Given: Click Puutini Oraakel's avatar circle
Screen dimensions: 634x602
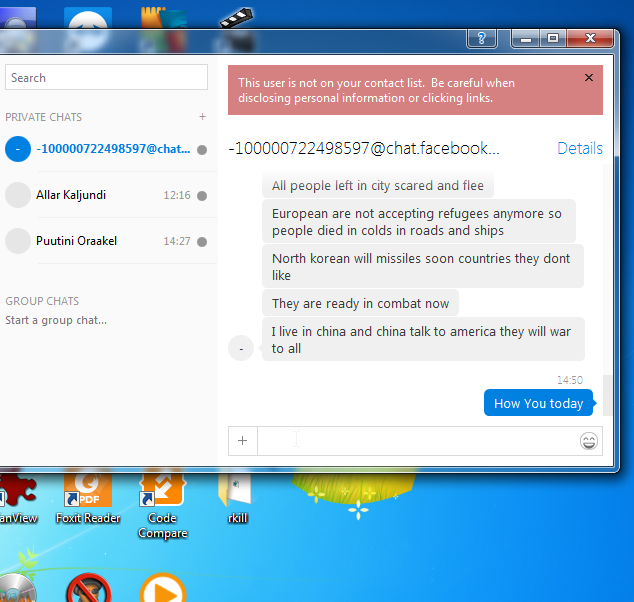Looking at the screenshot, I should (18, 241).
